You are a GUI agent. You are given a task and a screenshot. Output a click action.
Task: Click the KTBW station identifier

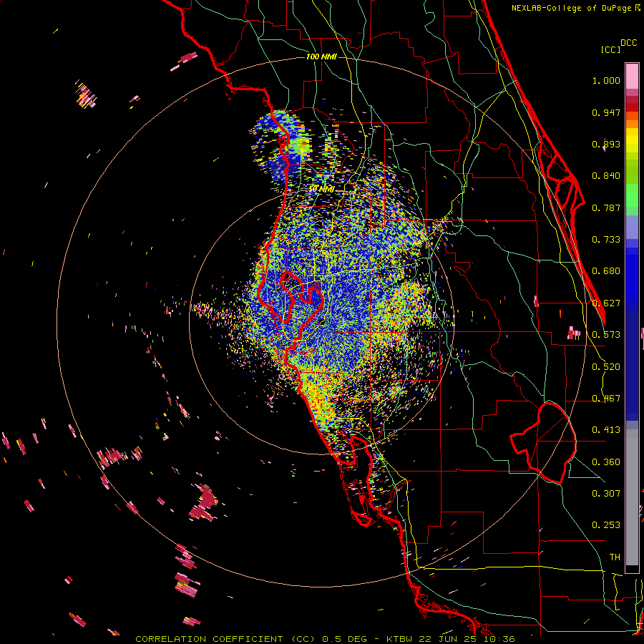399,639
